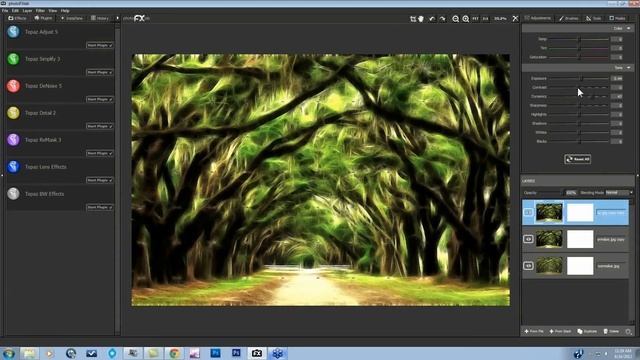The image size is (640, 360).
Task: Click the Topaz BW Effects plugin icon
Action: coord(13,193)
